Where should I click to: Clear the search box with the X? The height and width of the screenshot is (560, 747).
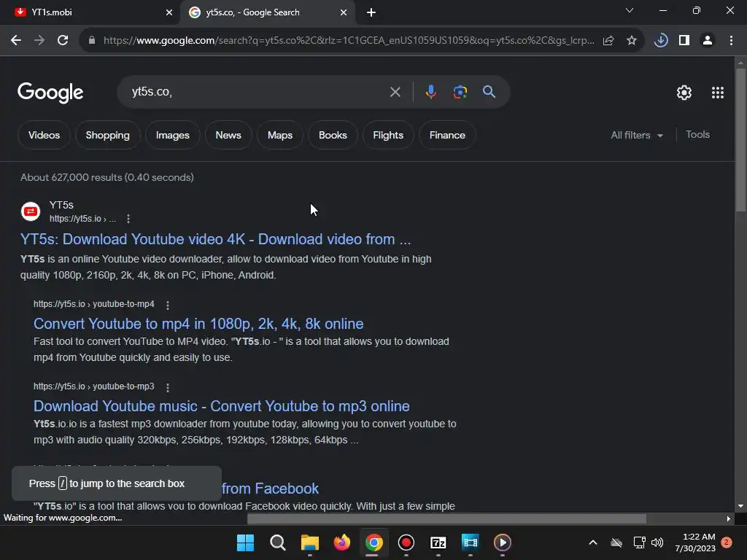click(395, 92)
